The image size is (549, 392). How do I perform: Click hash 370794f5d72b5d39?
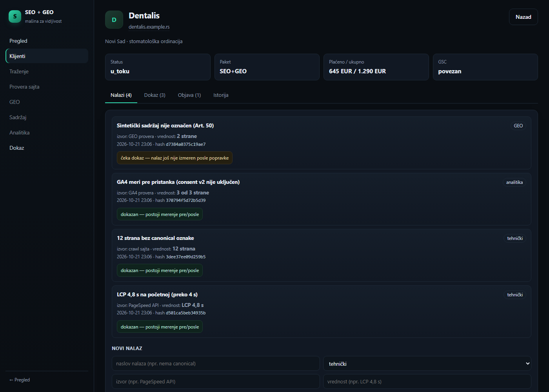pyautogui.click(x=185, y=200)
